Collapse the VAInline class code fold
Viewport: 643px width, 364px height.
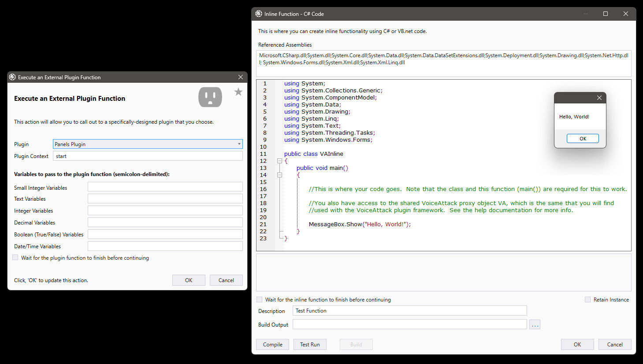tap(279, 161)
